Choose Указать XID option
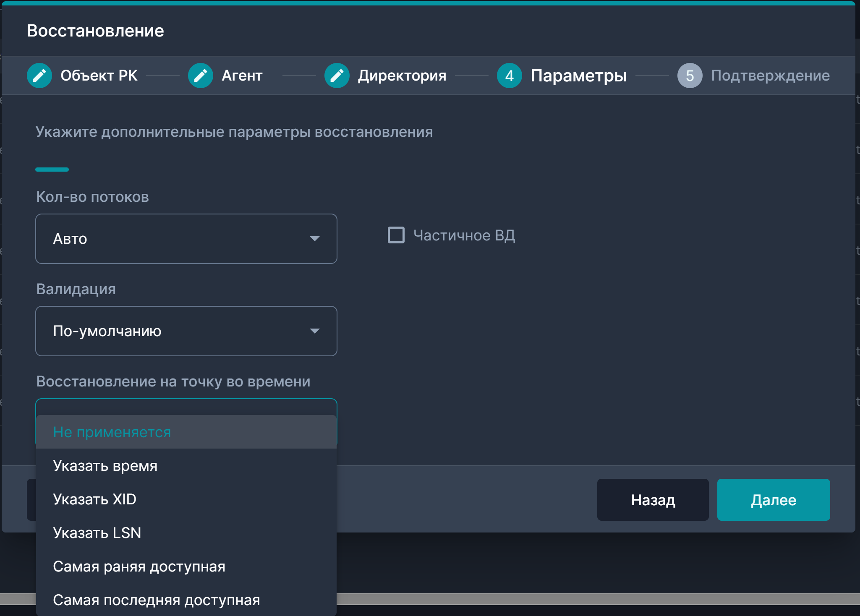The width and height of the screenshot is (860, 616). point(95,499)
